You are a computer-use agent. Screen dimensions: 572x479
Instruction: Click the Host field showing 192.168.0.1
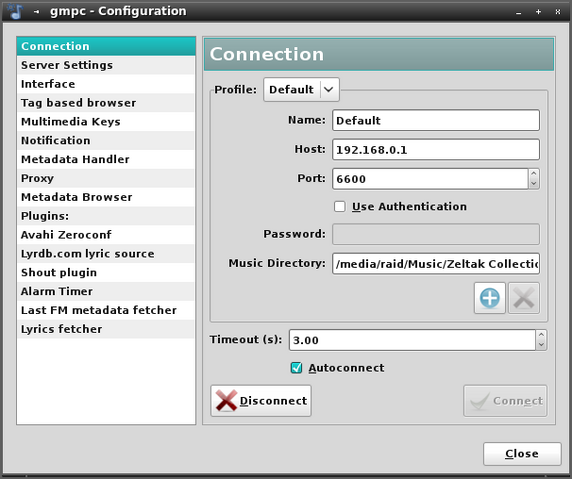[x=436, y=150]
